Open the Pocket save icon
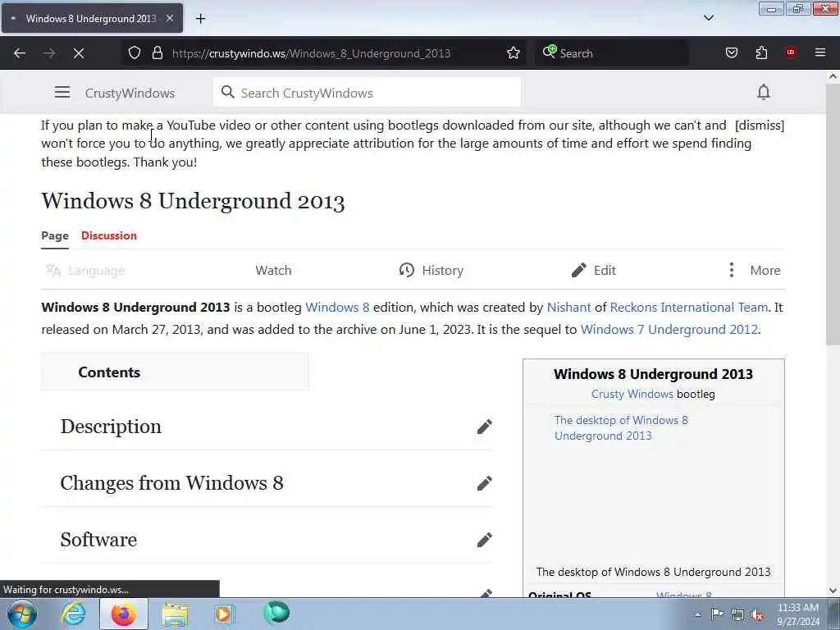 [x=731, y=53]
